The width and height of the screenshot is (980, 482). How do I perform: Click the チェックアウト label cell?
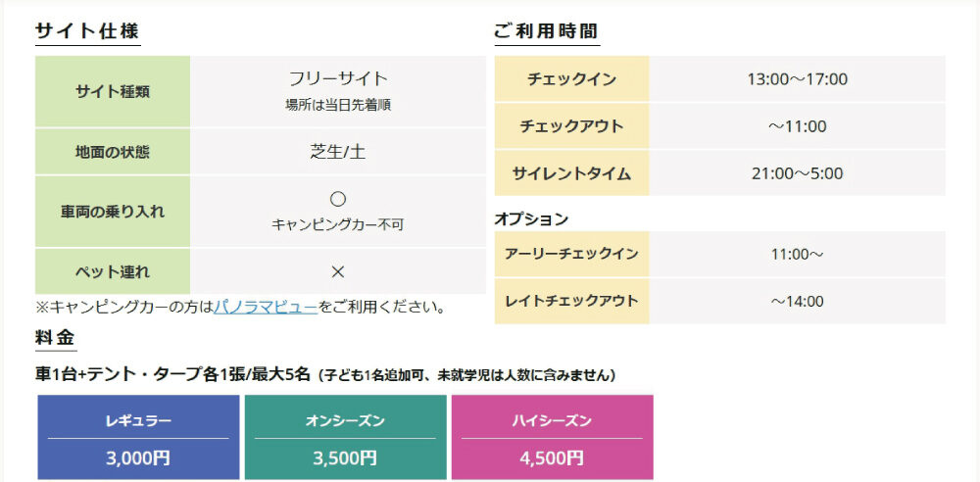pyautogui.click(x=572, y=126)
